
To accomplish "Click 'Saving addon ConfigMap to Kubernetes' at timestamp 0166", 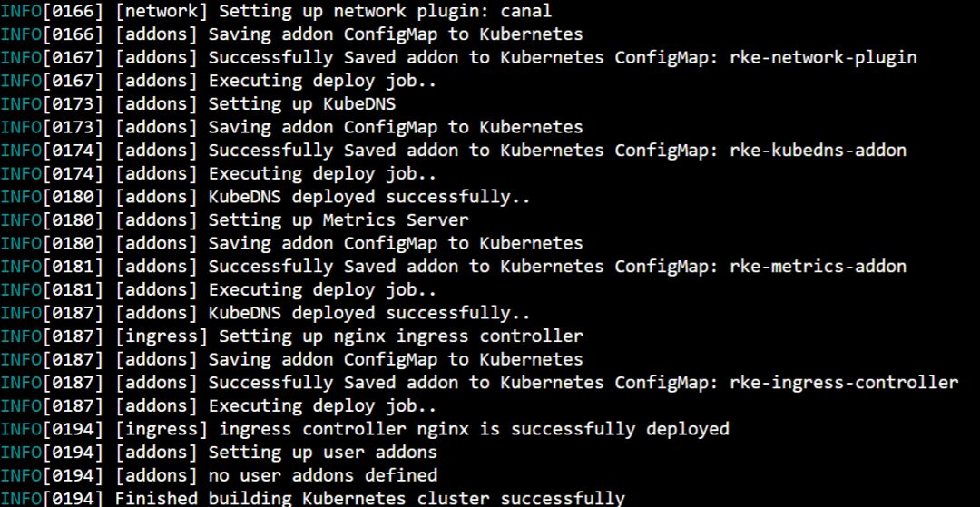I will [x=396, y=35].
